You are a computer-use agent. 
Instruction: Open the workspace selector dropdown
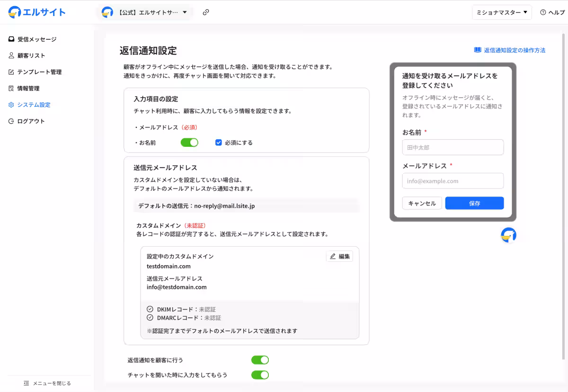click(x=144, y=12)
